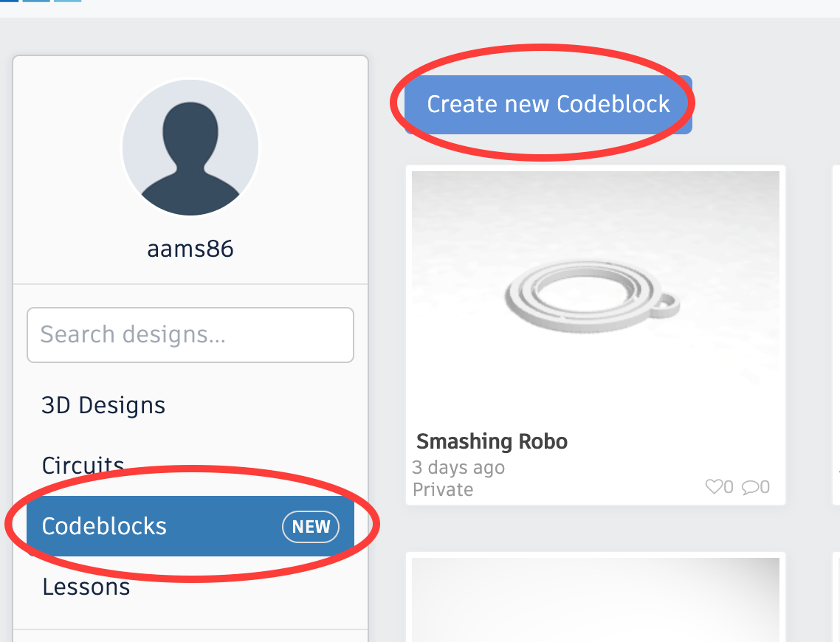The height and width of the screenshot is (642, 840).
Task: Click the profile avatar image
Action: [190, 148]
